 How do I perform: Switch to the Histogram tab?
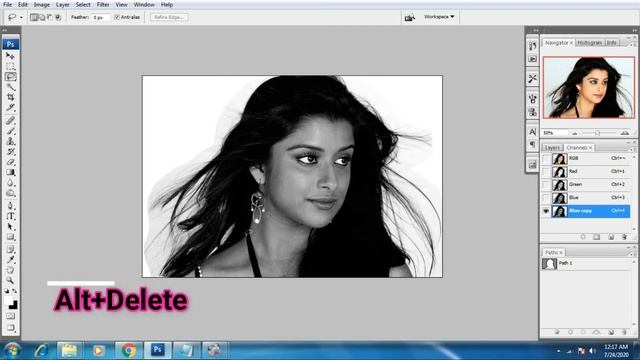[590, 42]
